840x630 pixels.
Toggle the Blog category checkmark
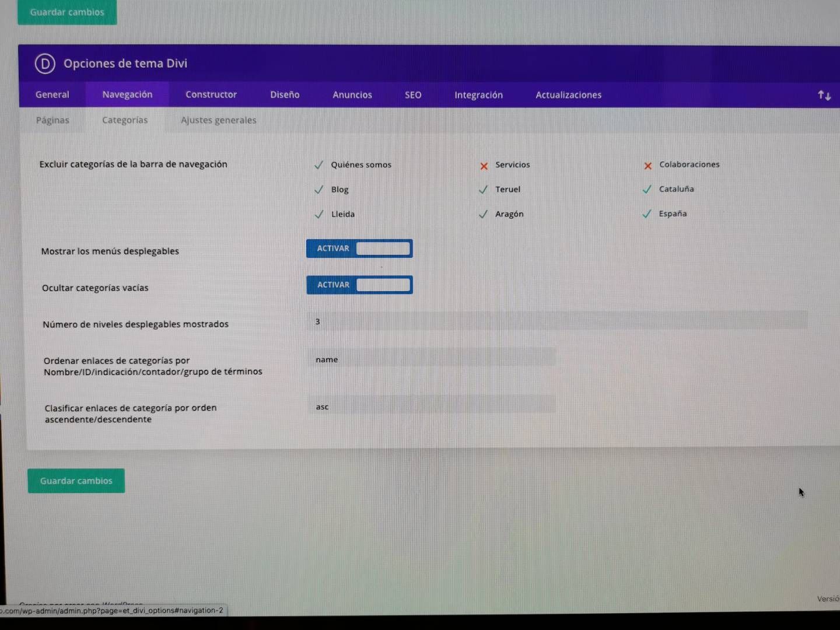(x=318, y=190)
